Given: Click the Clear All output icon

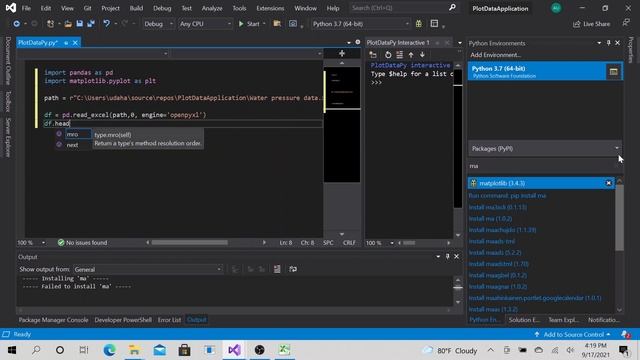Looking at the screenshot, I should coord(277,269).
